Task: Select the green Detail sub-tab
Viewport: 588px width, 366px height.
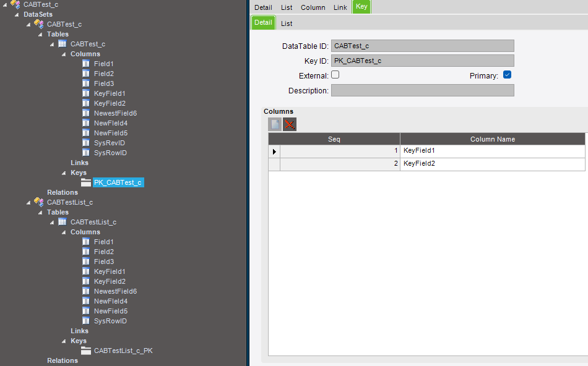Action: [263, 22]
